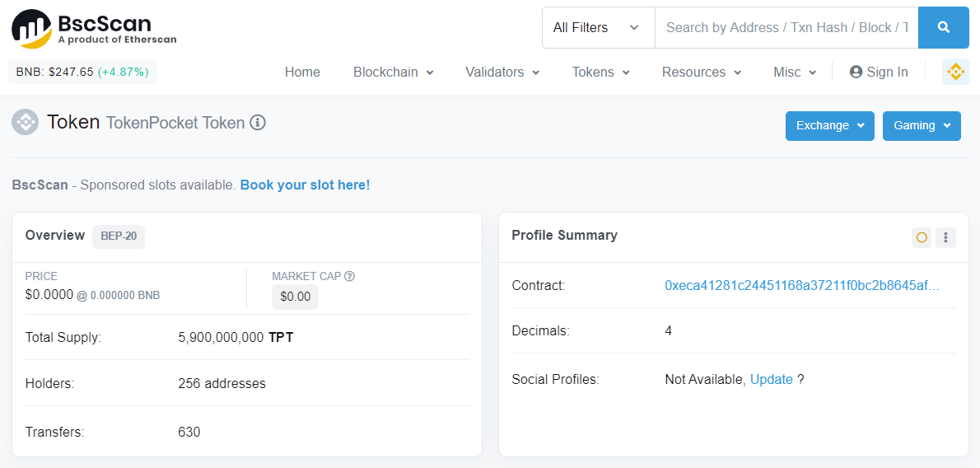Click the blue search magnifier button
980x468 pixels.
pos(943,27)
